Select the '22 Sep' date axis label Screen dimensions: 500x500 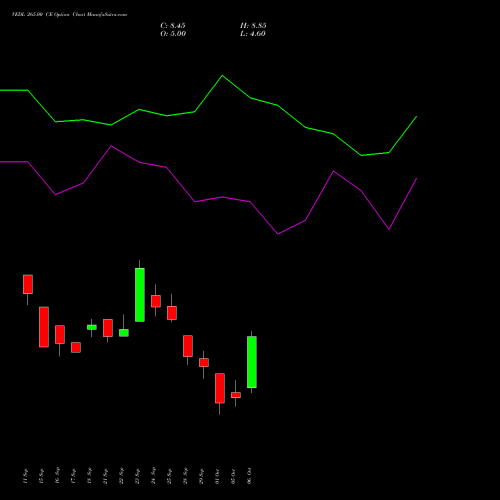pyautogui.click(x=121, y=476)
